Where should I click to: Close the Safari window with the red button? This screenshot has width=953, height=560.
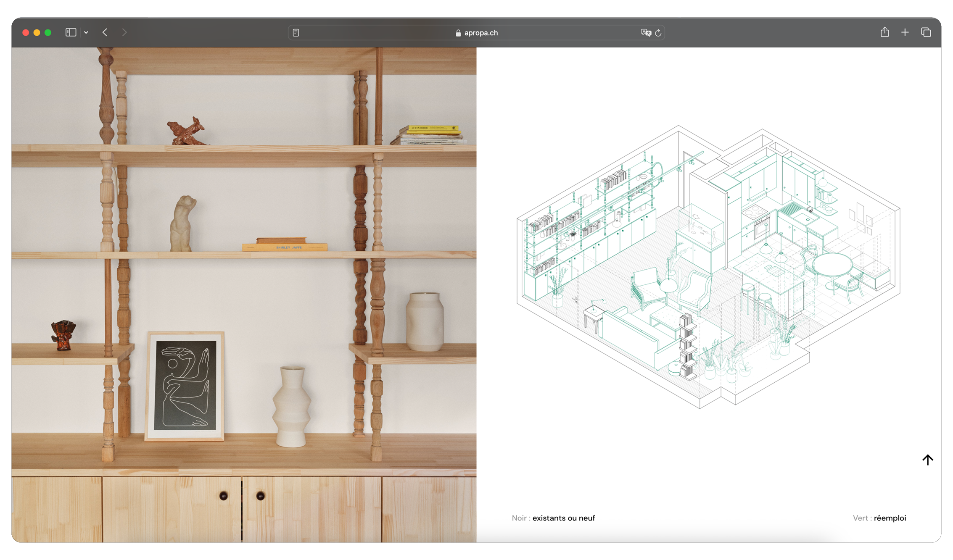[26, 32]
